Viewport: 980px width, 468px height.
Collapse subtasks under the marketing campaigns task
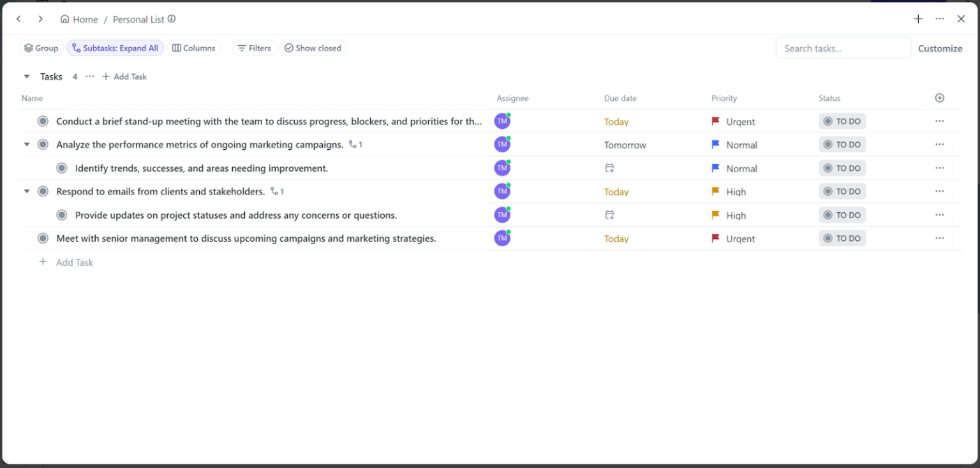coord(26,144)
